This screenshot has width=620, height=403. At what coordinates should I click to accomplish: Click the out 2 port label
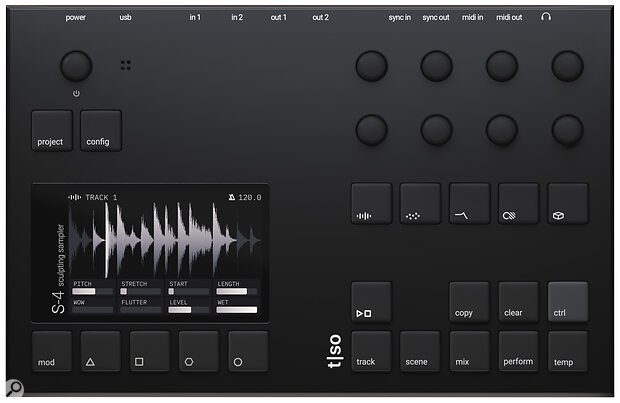320,17
